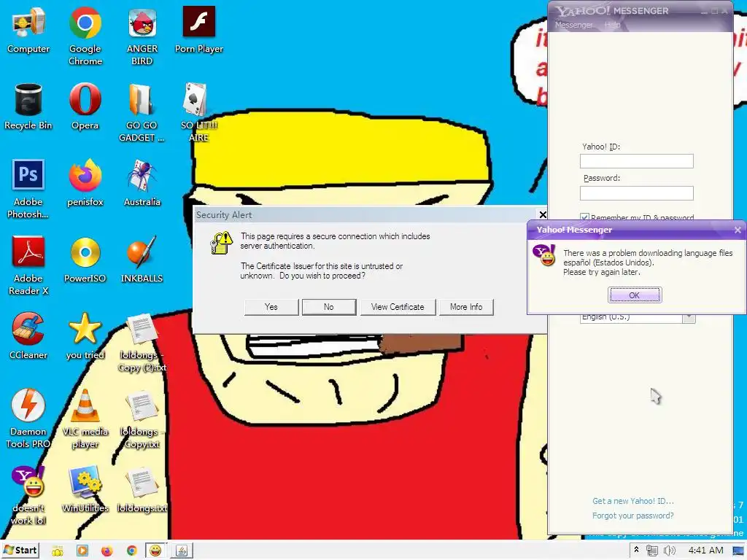747x560 pixels.
Task: Close the Yahoo! Messenger error popup
Action: pyautogui.click(x=738, y=230)
